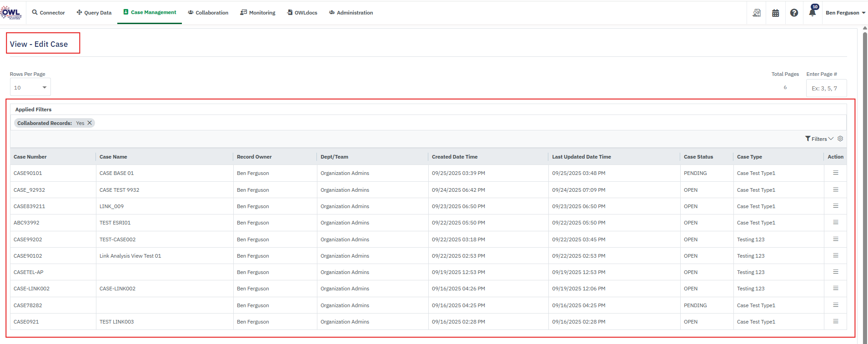
Task: Click the Case Status column header
Action: tap(698, 157)
